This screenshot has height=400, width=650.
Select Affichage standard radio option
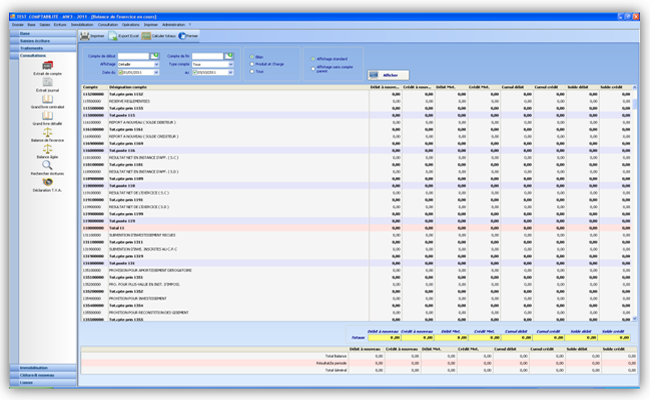[x=313, y=59]
